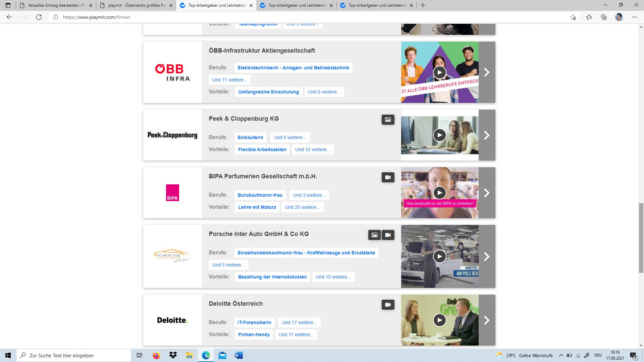Open Lehre mit Matura benefit tag

pos(257,207)
